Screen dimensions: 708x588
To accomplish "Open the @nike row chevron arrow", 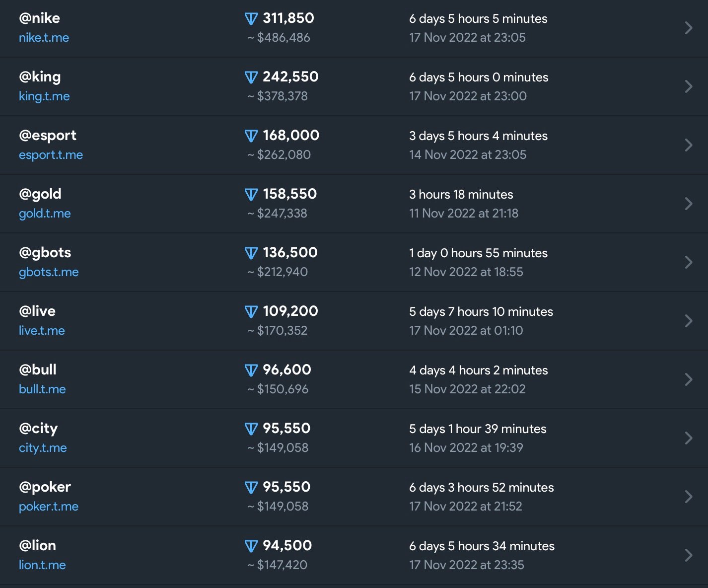I will pos(689,28).
